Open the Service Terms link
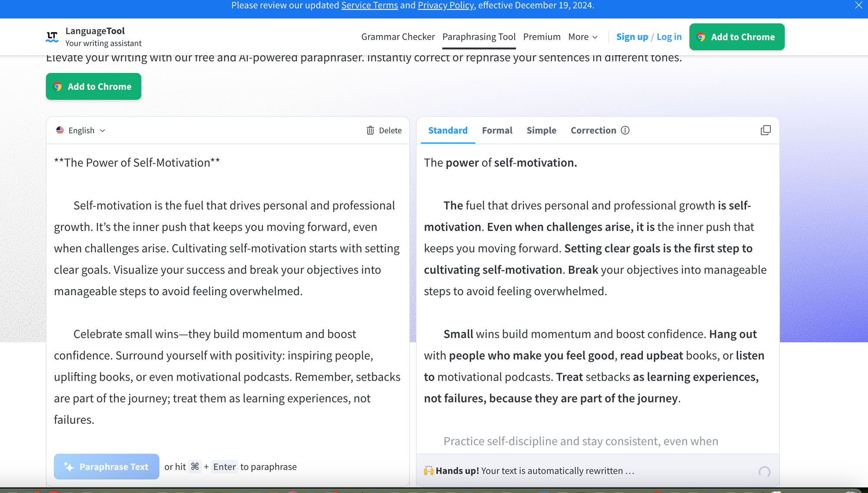868x493 pixels. click(369, 6)
